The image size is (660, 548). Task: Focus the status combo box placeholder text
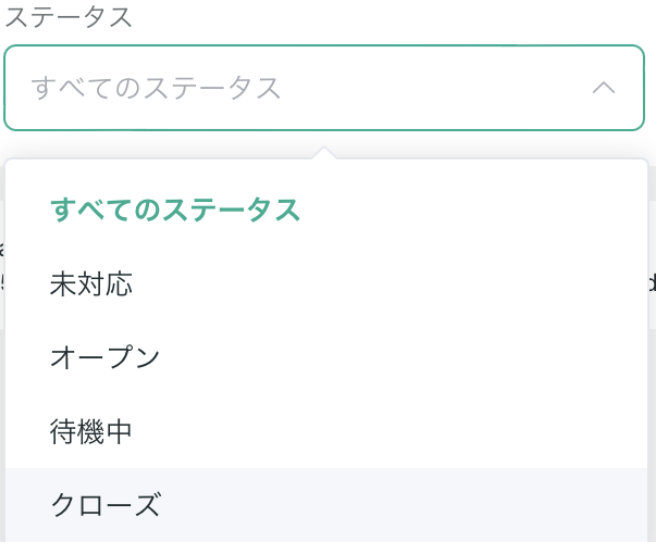tap(156, 88)
